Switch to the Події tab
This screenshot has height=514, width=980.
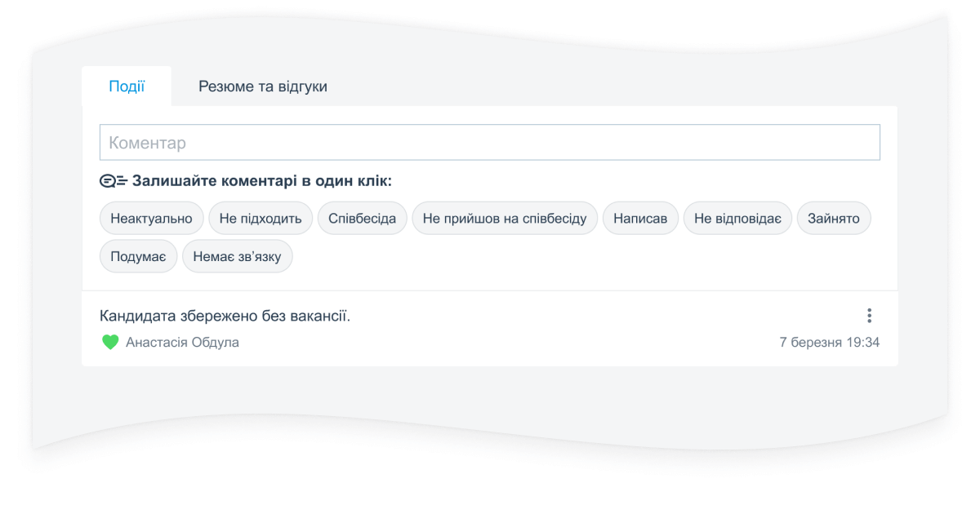127,86
